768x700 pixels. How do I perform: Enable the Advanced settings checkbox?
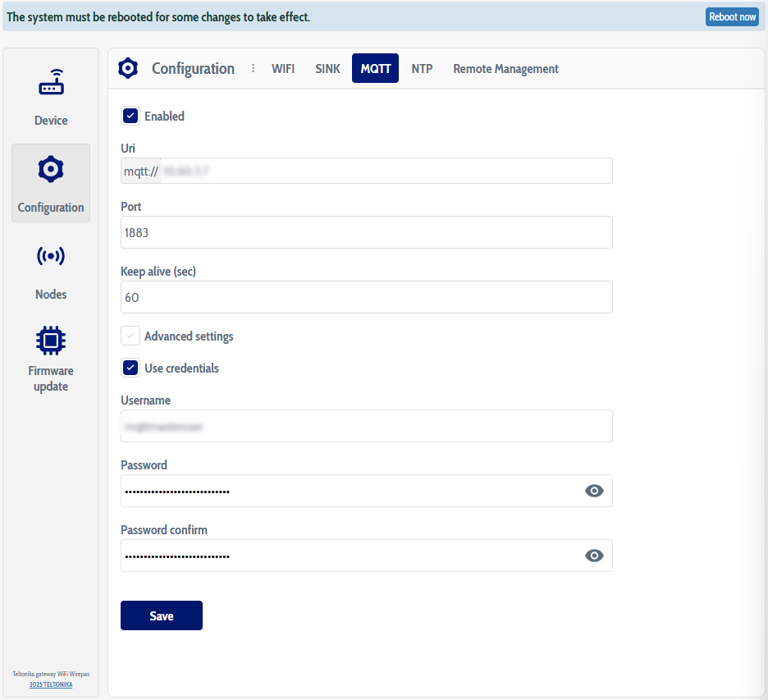(130, 336)
